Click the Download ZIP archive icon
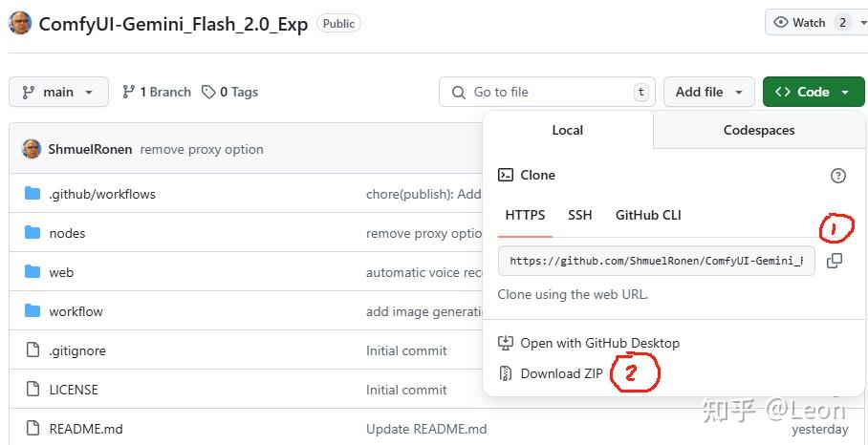Screen dimensions: 868x445 click(506, 373)
